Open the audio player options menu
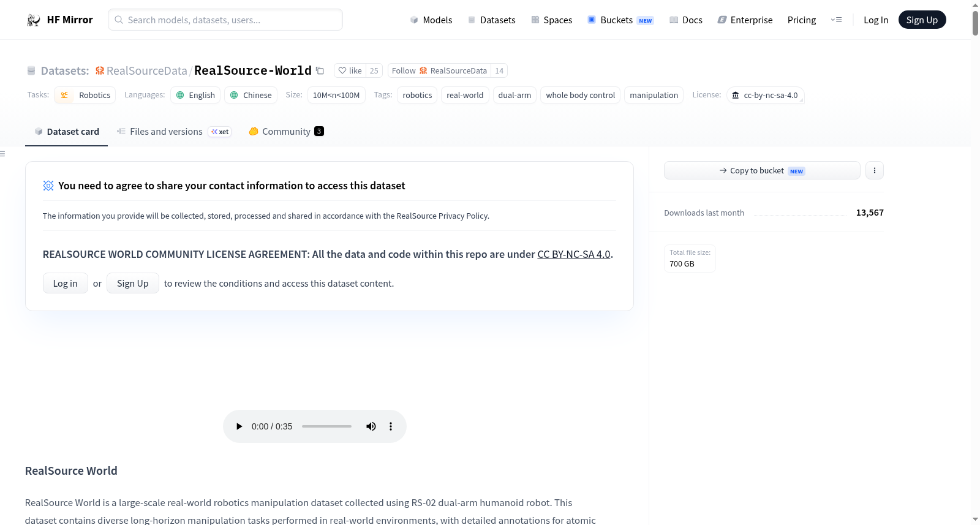This screenshot has width=980, height=525. click(x=391, y=426)
